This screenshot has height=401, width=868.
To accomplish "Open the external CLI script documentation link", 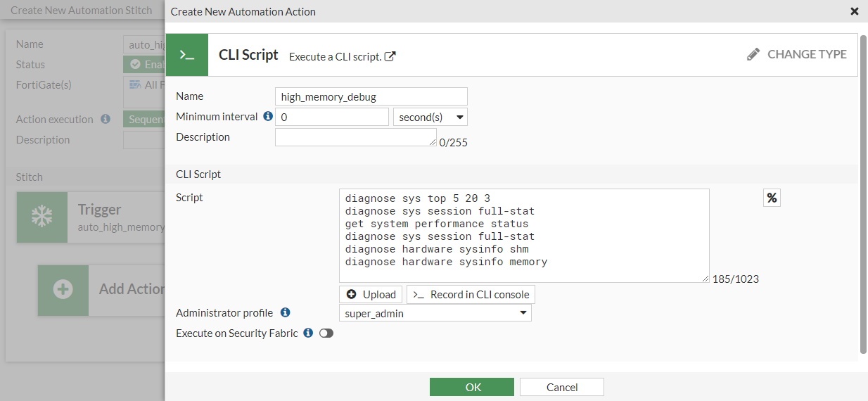I will click(x=390, y=57).
